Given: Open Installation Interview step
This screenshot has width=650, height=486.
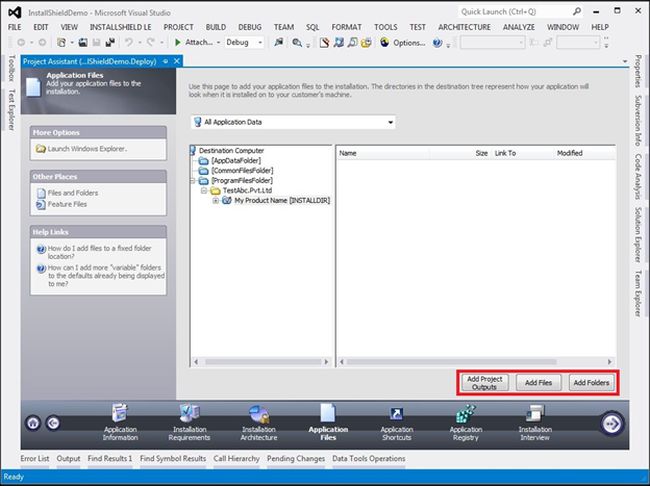Looking at the screenshot, I should tap(535, 422).
